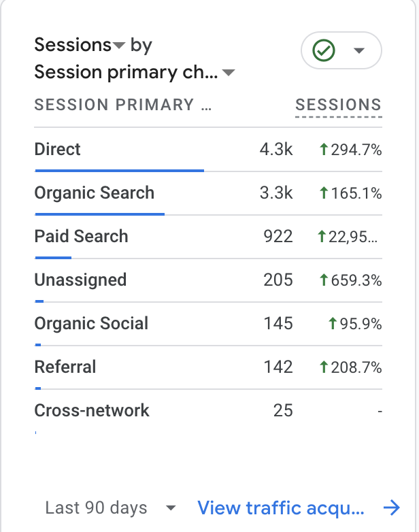Select the Paid Search channel row

(82, 236)
